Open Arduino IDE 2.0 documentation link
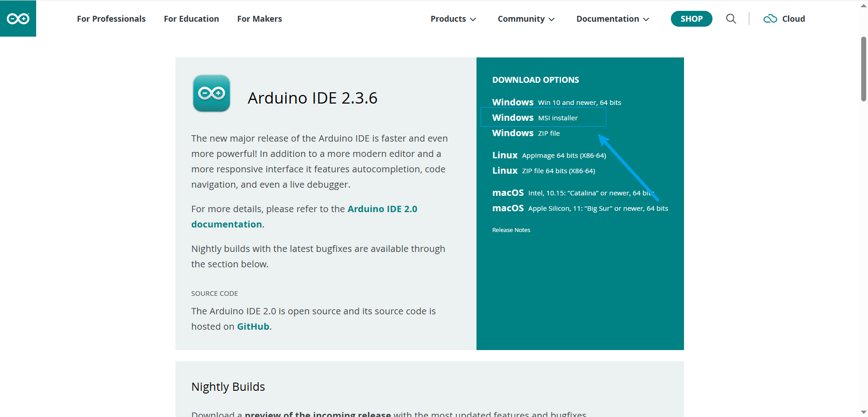 click(x=304, y=217)
